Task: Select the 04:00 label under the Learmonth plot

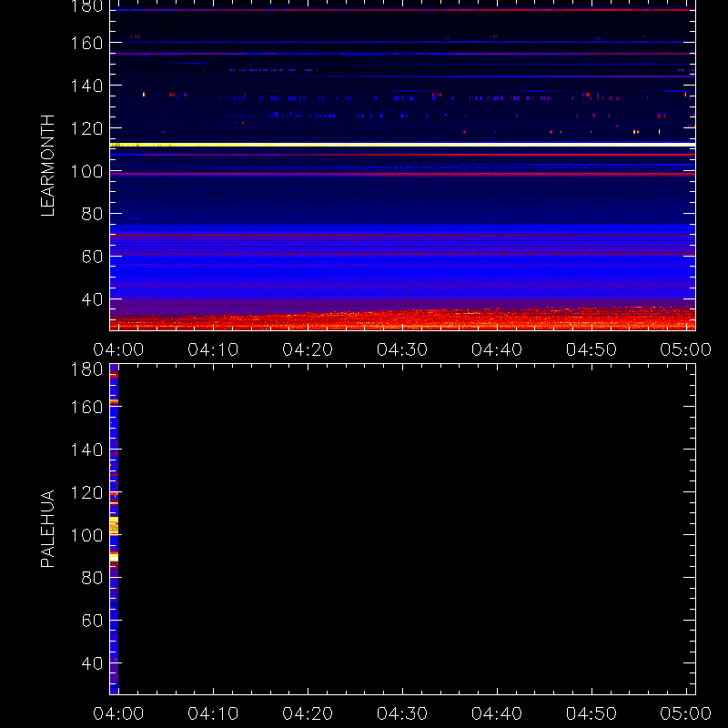Action: point(118,349)
